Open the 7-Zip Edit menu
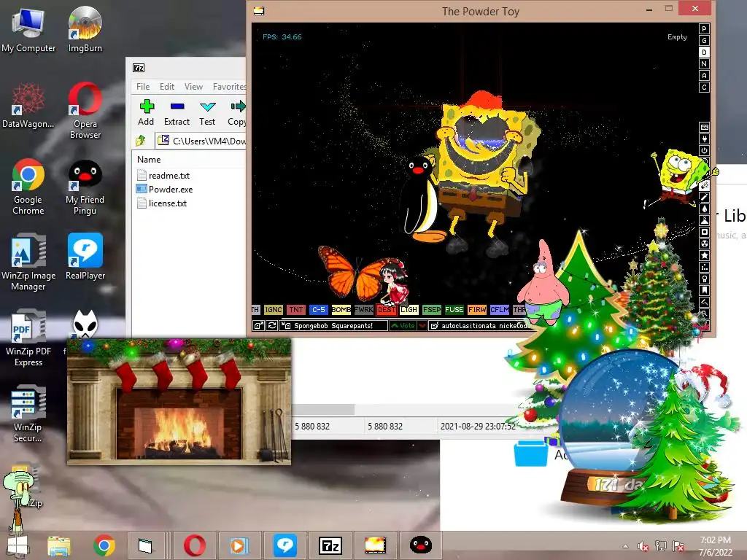This screenshot has height=560, width=747. pyautogui.click(x=167, y=87)
